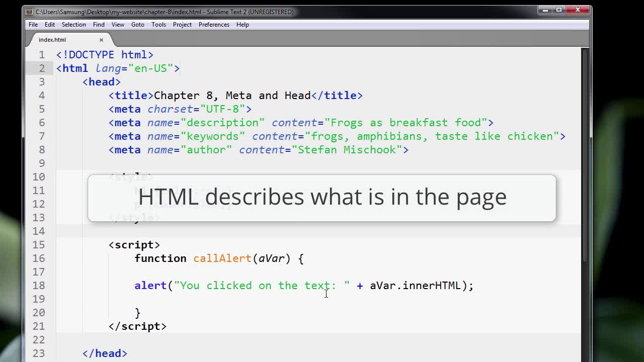Viewport: 644px width, 362px height.
Task: Click line number 15 in gutter
Action: pos(39,245)
